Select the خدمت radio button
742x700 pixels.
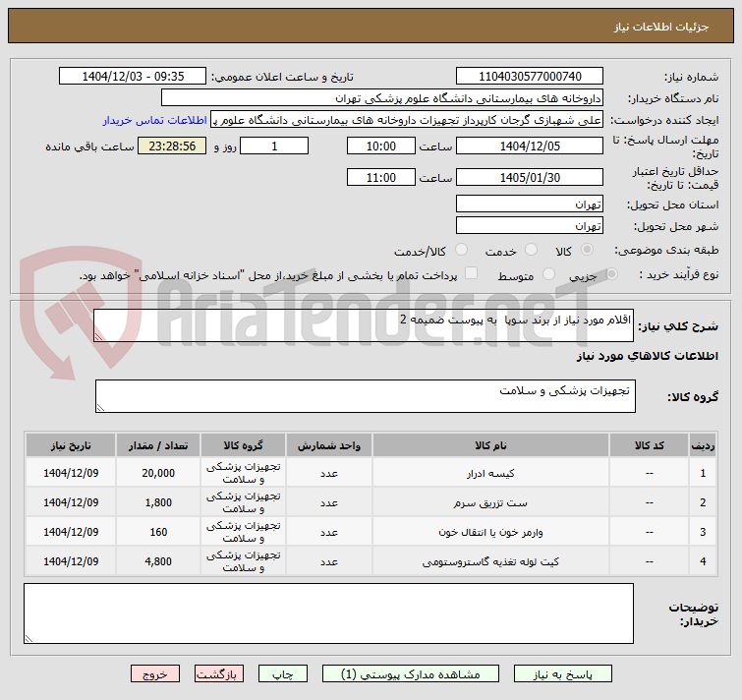coord(531,250)
